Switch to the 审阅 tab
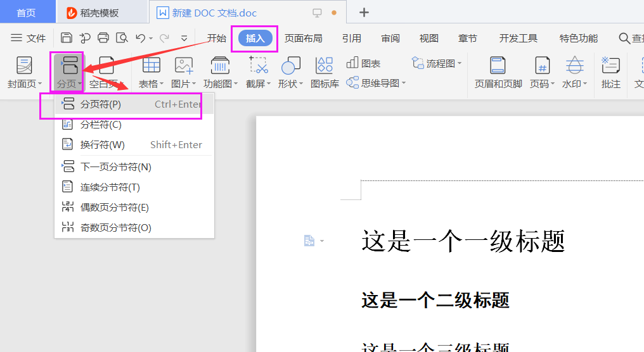This screenshot has width=644, height=352. click(390, 38)
